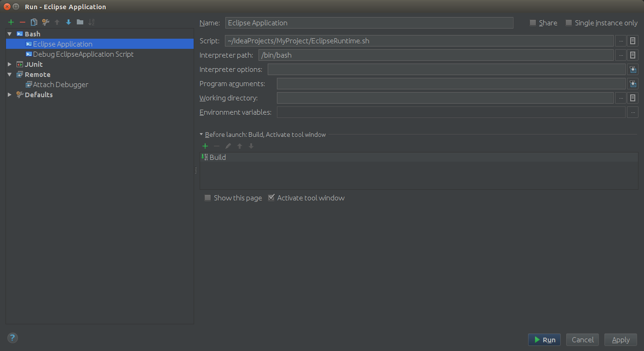This screenshot has height=351, width=644.
Task: Open the Interpreter path field's document icon
Action: click(633, 55)
